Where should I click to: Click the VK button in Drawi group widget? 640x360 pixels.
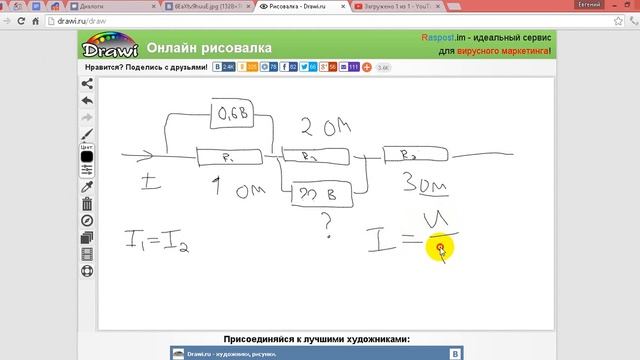coord(455,353)
